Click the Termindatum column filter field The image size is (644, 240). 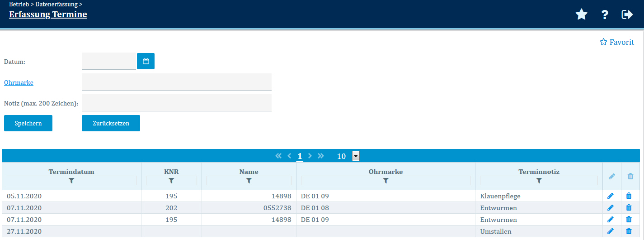(71, 181)
